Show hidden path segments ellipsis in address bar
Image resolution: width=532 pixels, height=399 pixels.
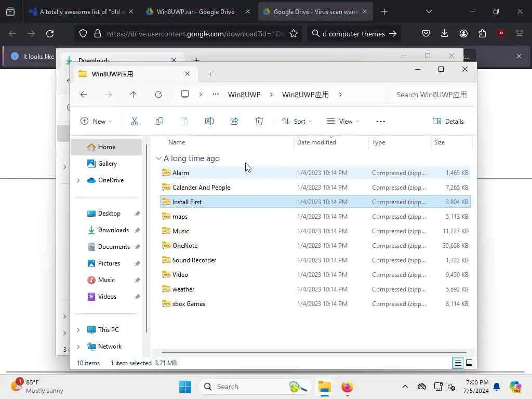(216, 95)
